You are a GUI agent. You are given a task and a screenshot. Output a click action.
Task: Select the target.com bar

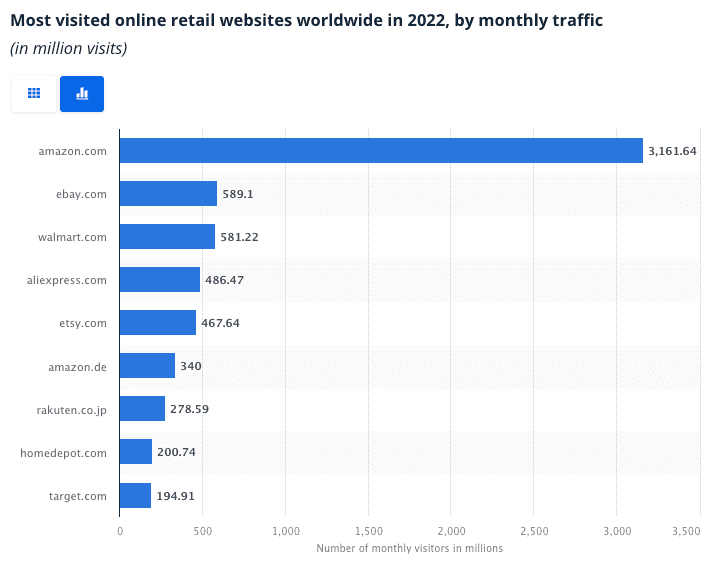pyautogui.click(x=135, y=495)
